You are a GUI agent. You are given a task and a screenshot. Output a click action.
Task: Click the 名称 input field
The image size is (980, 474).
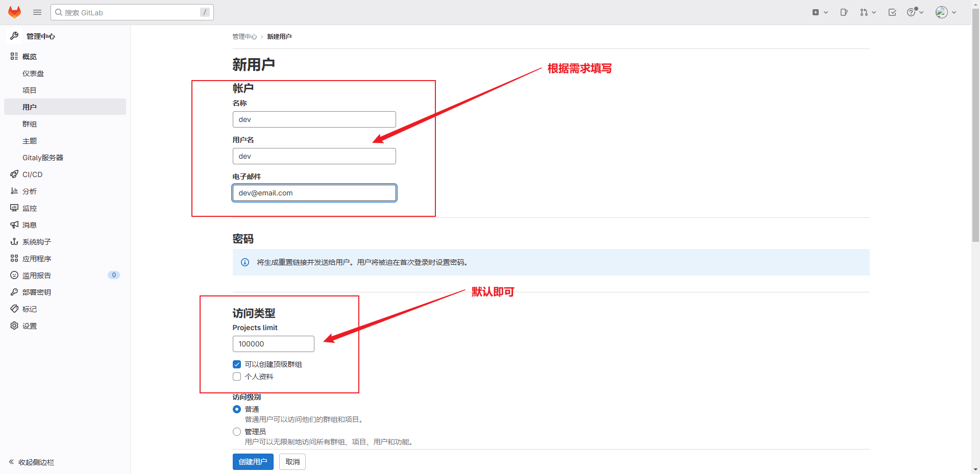[x=314, y=119]
